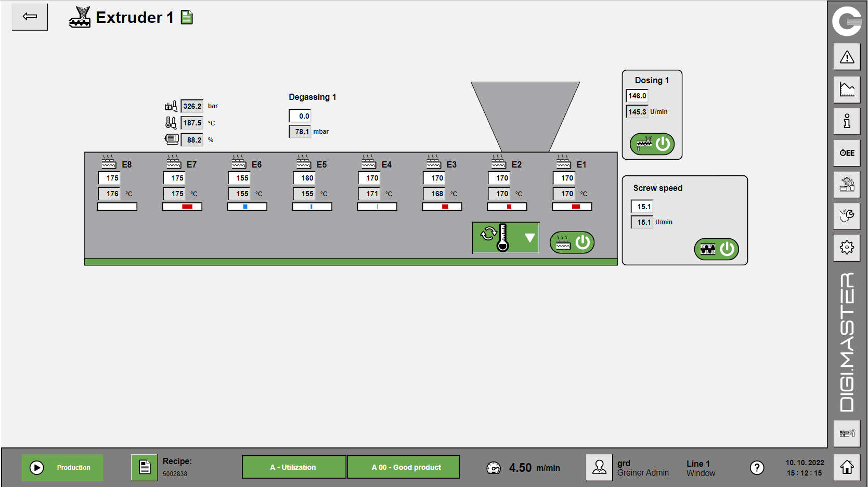Open the green recipe document icon beside Extruder 1
868x487 pixels.
(187, 17)
